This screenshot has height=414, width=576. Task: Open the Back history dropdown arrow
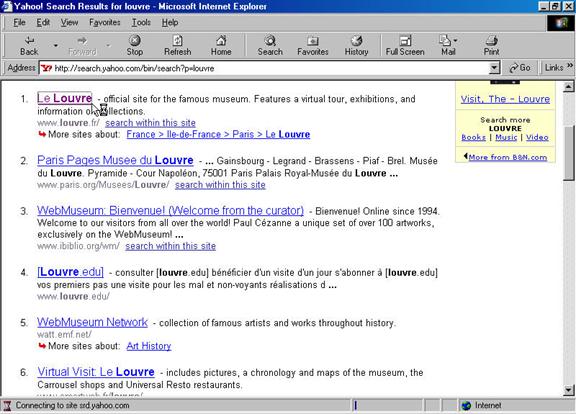[x=56, y=46]
